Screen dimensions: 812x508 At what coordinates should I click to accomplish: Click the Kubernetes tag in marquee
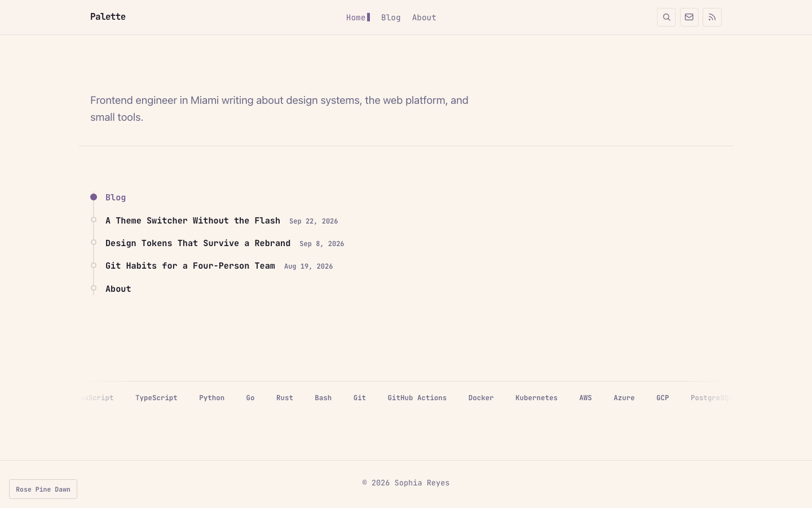tap(536, 398)
